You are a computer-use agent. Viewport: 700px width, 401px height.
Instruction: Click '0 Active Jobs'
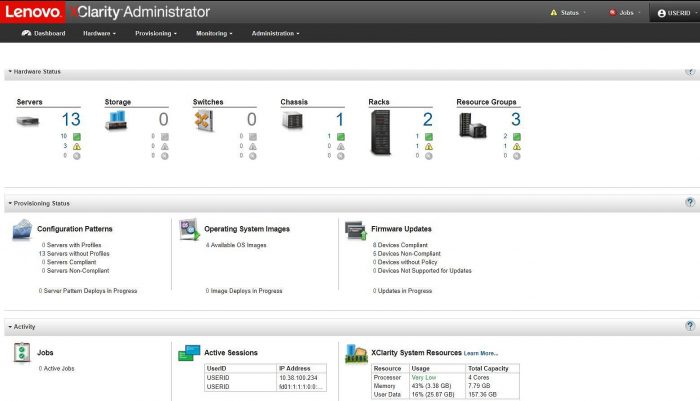point(56,369)
